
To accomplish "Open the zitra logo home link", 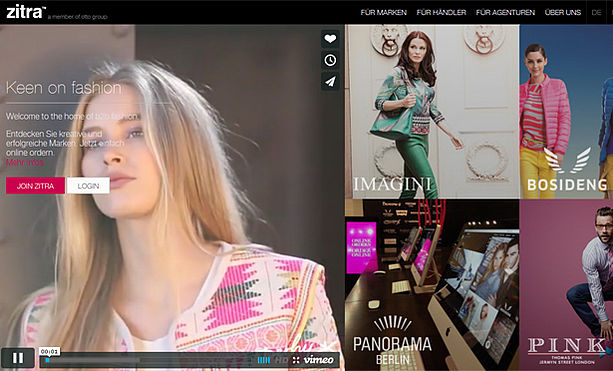I will coord(26,12).
